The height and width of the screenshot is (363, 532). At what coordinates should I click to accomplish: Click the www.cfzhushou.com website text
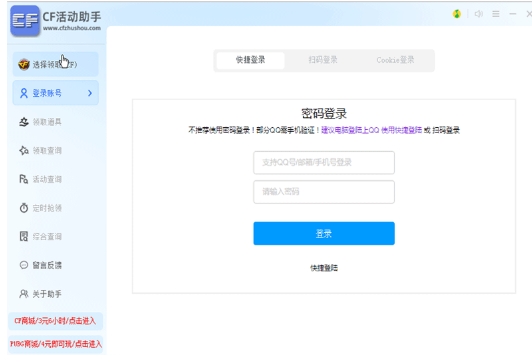(x=72, y=28)
